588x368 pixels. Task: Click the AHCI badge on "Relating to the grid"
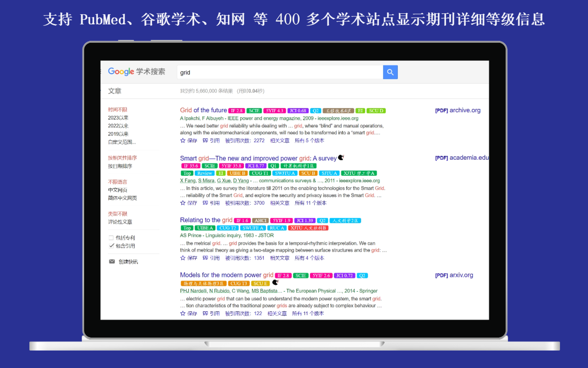tap(260, 220)
